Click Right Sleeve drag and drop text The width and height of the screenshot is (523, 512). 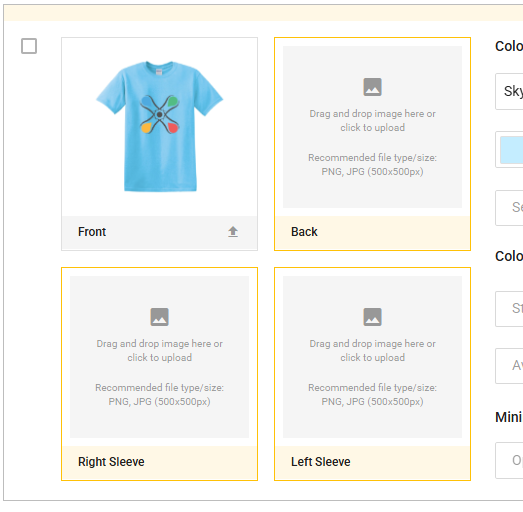coord(159,351)
